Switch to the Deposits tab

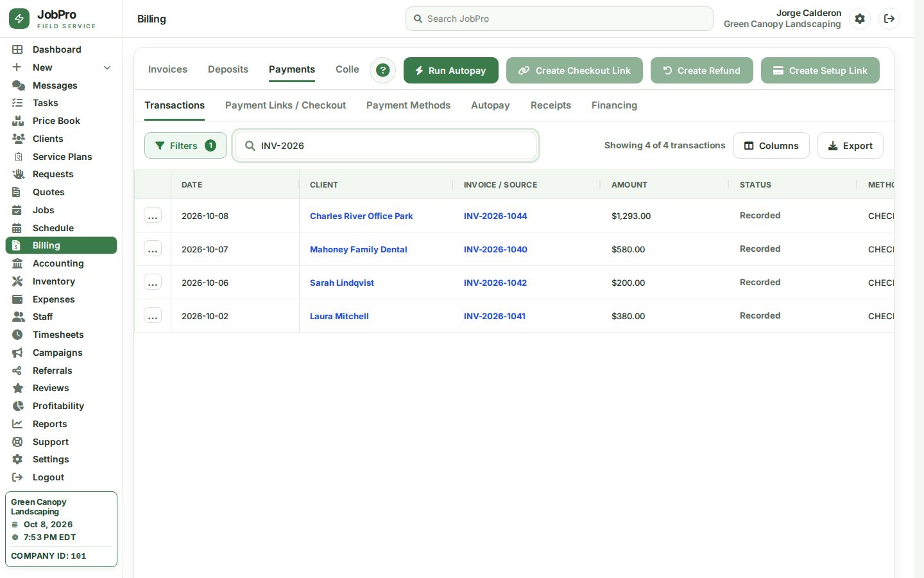[228, 69]
